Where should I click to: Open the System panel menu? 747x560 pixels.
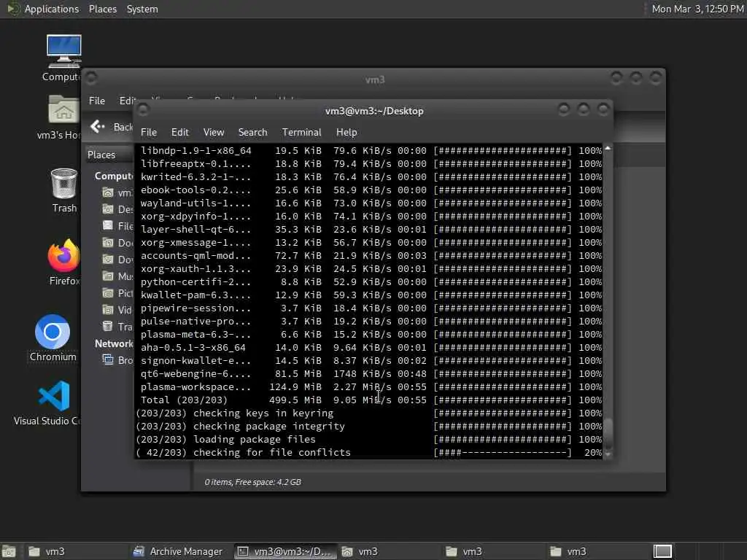tap(142, 9)
